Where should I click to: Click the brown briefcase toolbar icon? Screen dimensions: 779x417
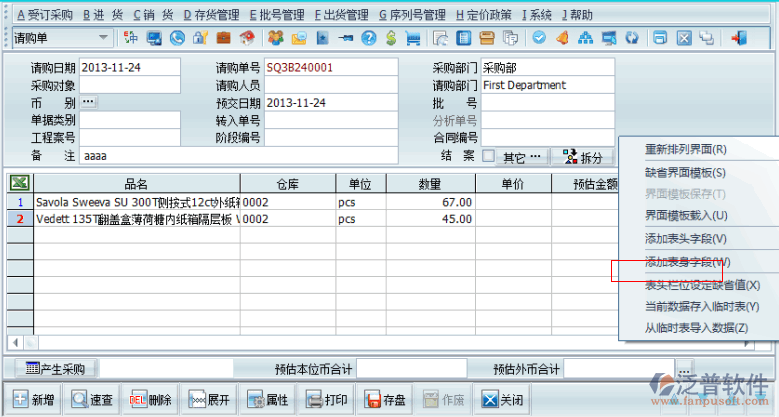[x=223, y=38]
